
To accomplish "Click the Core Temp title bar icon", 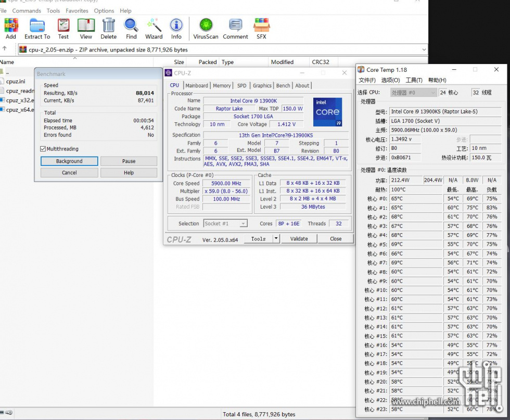I will pyautogui.click(x=361, y=70).
